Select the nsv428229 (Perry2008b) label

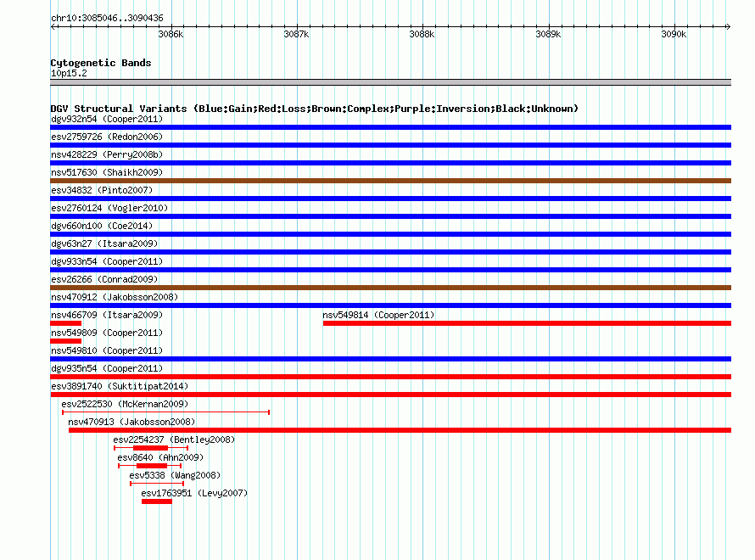(107, 154)
